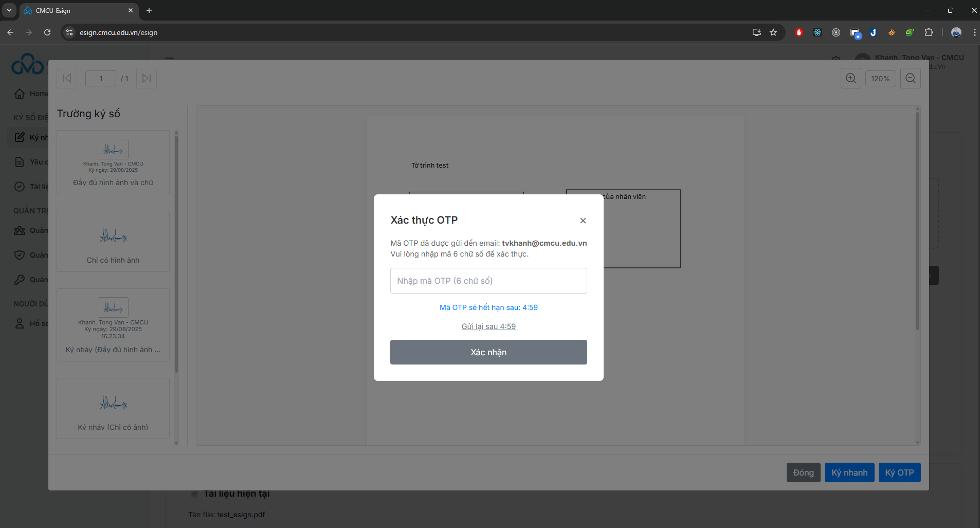Select 'Ký nháy (Chỉ có ảnh)' signature
Image resolution: width=980 pixels, height=528 pixels.
113,408
